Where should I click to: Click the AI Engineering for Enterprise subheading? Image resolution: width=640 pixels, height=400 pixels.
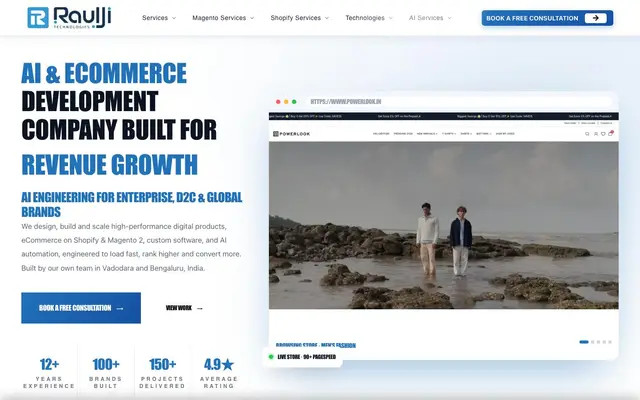(x=132, y=204)
